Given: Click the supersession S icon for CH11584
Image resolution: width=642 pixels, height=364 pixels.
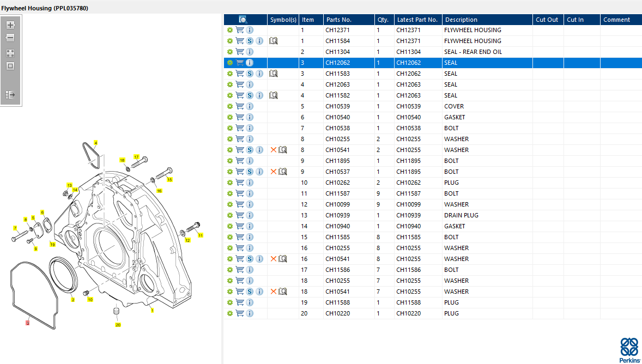Looking at the screenshot, I should click(250, 41).
